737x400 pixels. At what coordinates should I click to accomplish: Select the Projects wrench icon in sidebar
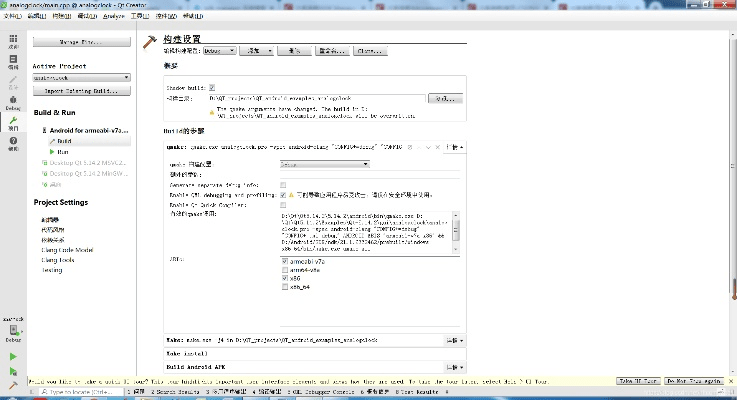tap(13, 123)
